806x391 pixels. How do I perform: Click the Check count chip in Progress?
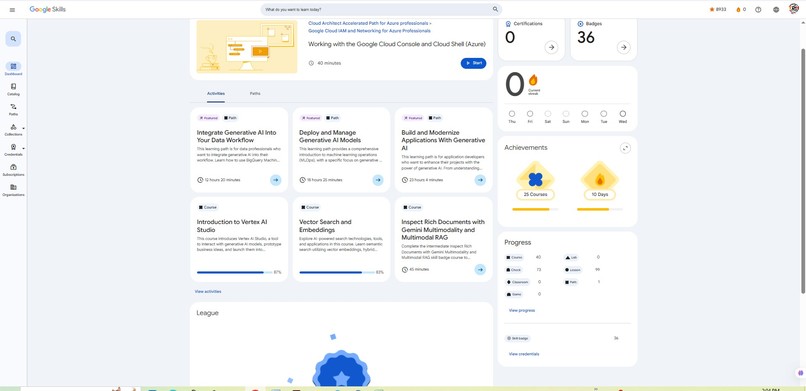514,270
